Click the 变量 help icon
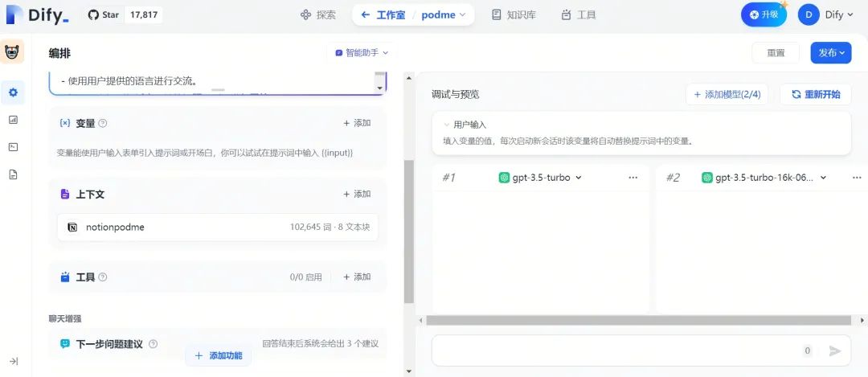 pyautogui.click(x=102, y=124)
